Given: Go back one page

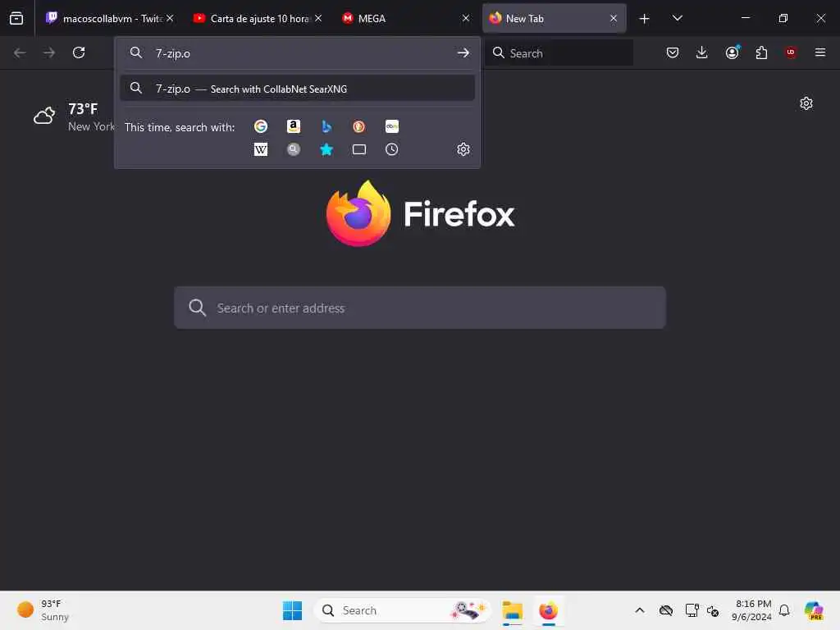Looking at the screenshot, I should [x=20, y=52].
